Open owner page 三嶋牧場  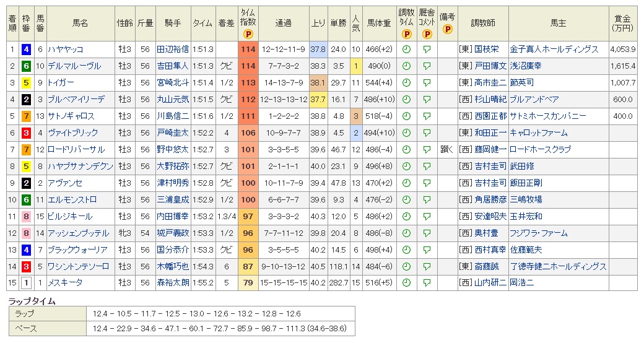point(526,199)
